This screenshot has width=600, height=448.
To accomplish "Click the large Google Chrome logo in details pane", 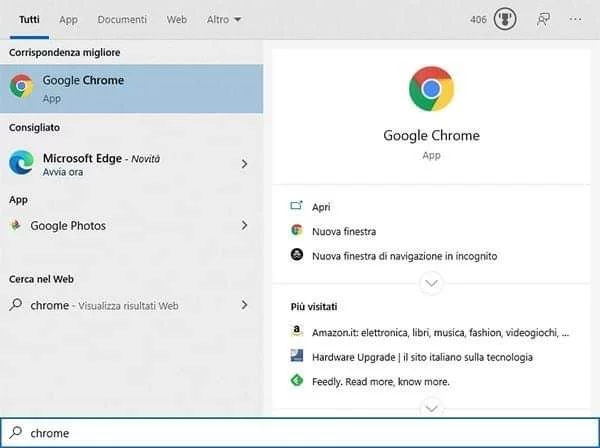I will (431, 89).
